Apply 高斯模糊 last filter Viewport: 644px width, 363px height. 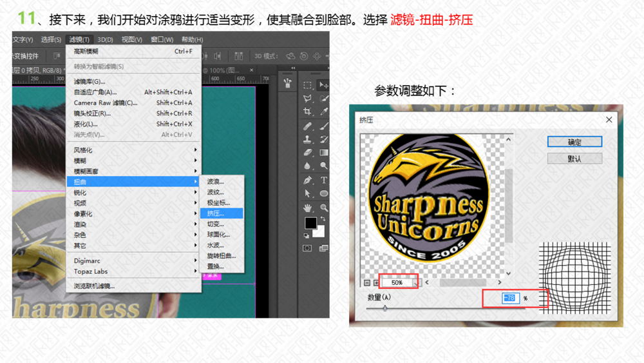click(x=134, y=52)
